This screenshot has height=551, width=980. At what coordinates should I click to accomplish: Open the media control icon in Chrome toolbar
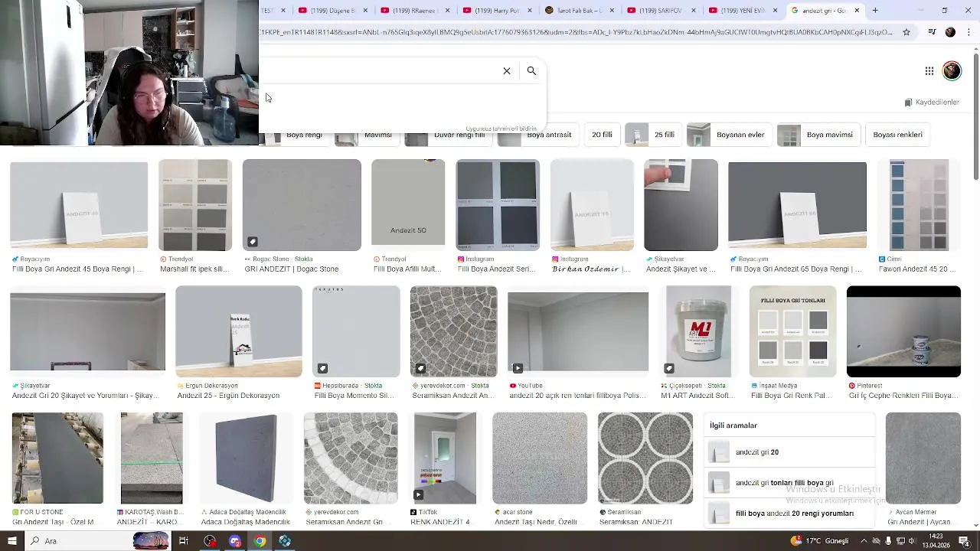(932, 32)
